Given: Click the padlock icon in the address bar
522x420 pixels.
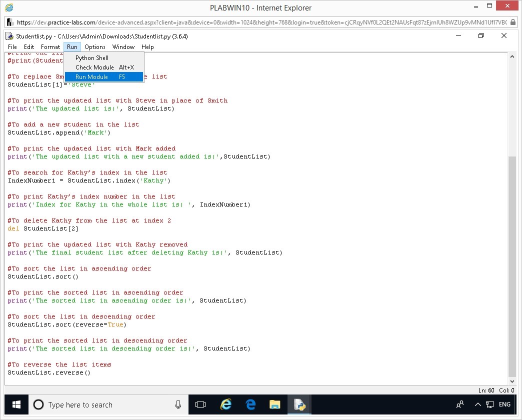Looking at the screenshot, I should tap(513, 22).
